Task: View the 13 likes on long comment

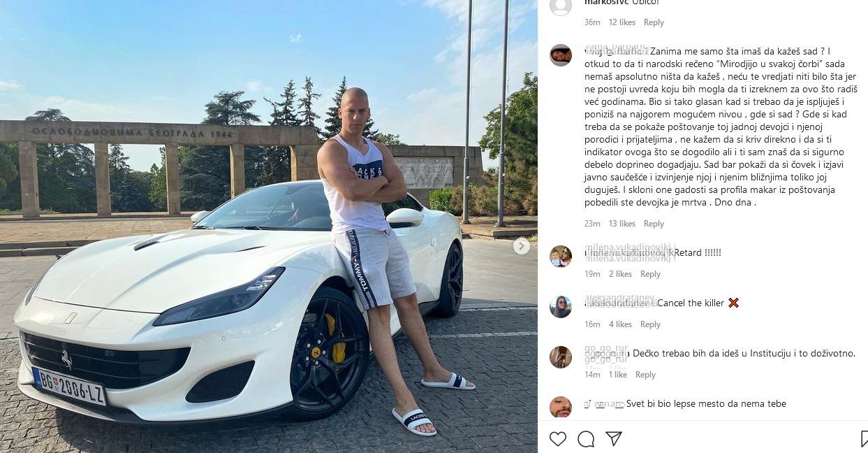Action: coord(621,224)
